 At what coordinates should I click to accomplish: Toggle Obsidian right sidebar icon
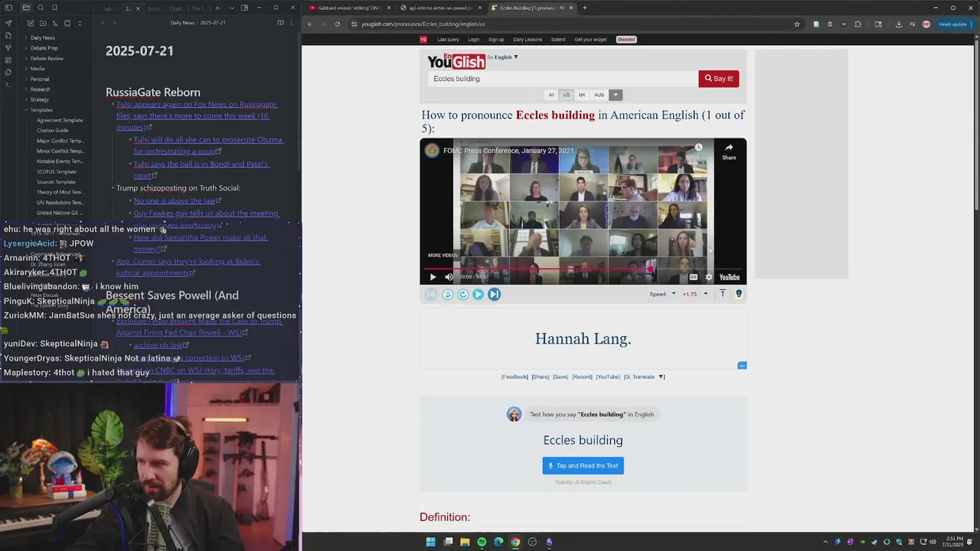point(244,8)
